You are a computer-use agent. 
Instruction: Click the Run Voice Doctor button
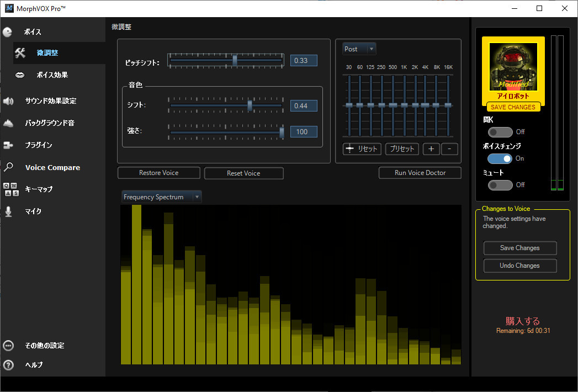(420, 173)
